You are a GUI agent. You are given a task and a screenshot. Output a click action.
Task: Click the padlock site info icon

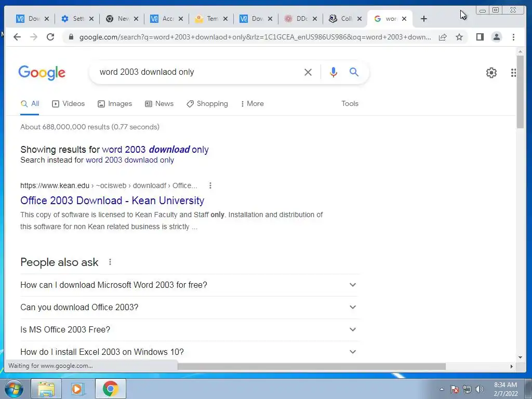click(x=71, y=37)
